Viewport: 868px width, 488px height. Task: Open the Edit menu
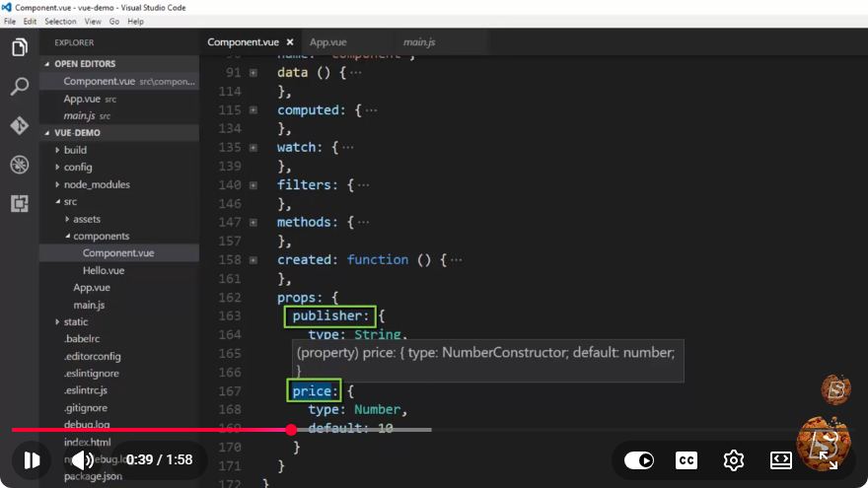(x=30, y=22)
